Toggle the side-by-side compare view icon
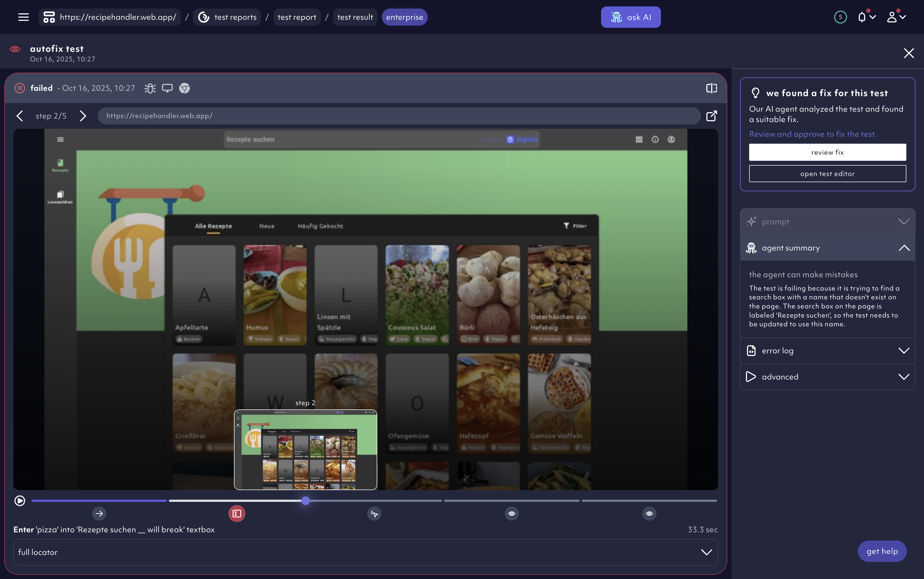This screenshot has width=924, height=579. [711, 88]
